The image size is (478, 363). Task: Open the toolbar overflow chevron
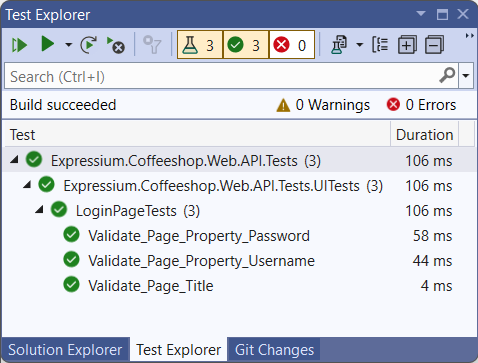point(470,36)
